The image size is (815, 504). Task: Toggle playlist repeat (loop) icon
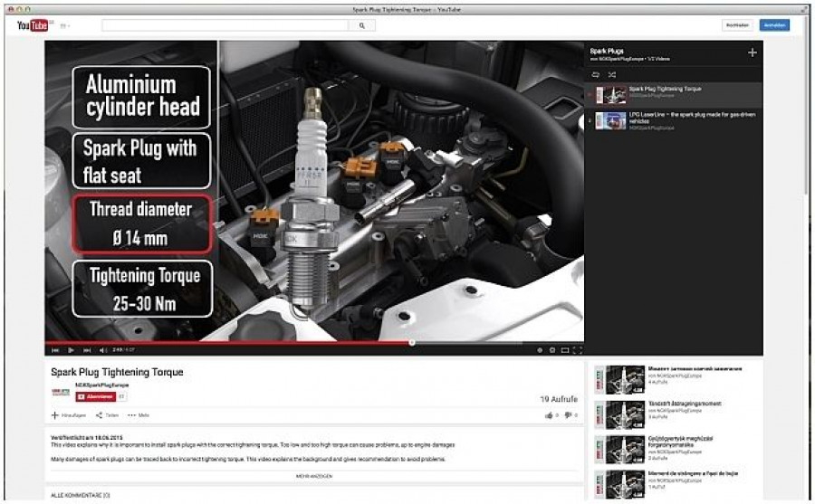click(x=596, y=75)
